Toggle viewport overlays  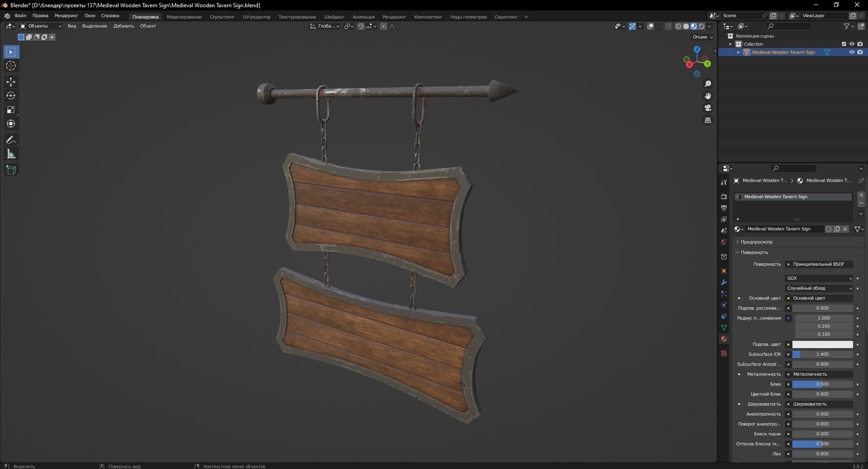[x=650, y=26]
